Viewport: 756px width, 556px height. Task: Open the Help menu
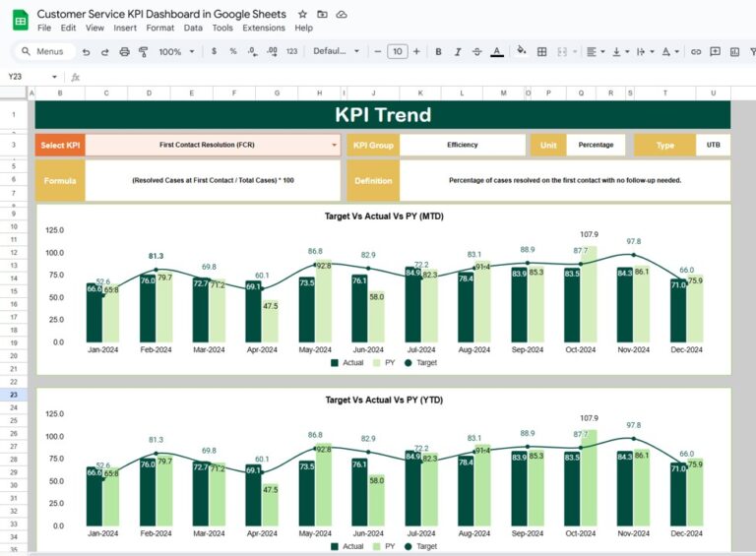[304, 28]
